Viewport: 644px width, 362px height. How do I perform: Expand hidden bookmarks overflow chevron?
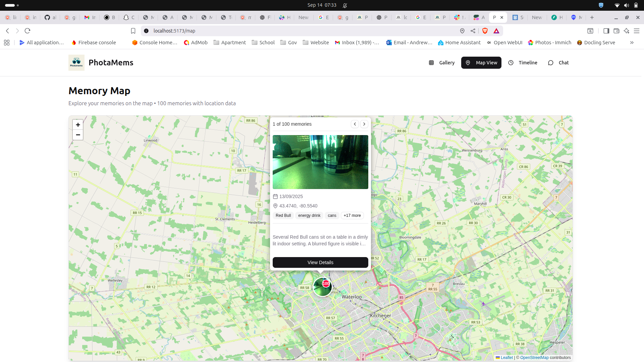632,43
